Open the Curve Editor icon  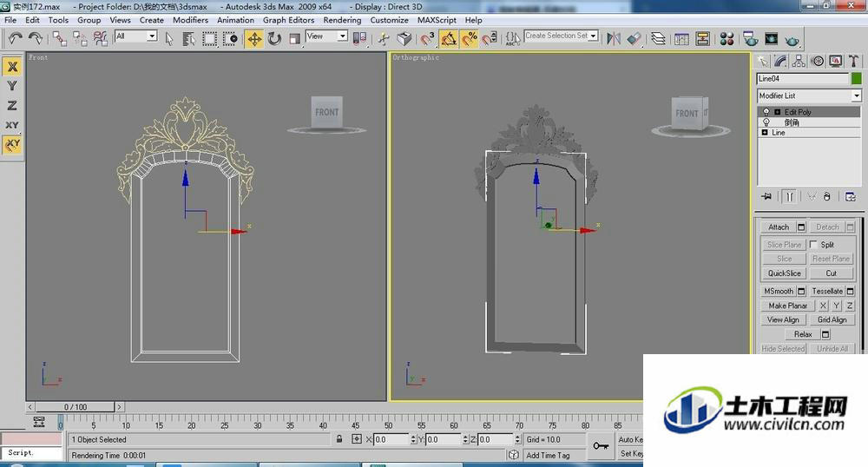682,38
